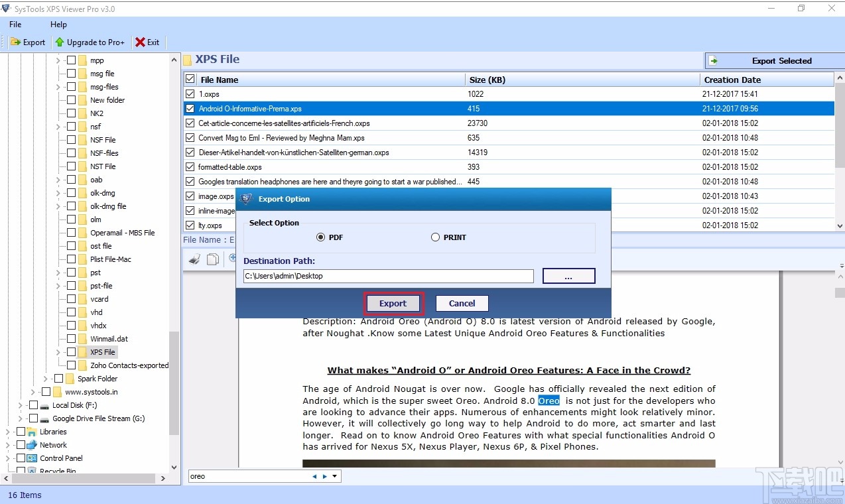The image size is (845, 504).
Task: Click the Export icon in the main toolbar
Action: click(x=28, y=42)
